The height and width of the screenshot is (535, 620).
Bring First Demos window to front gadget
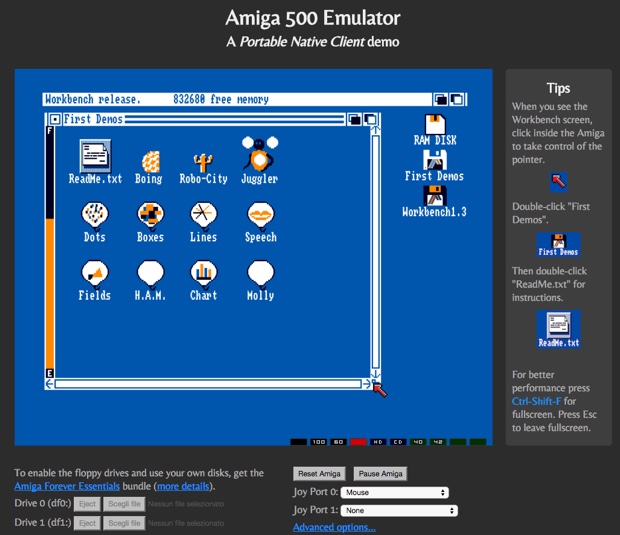tap(370, 119)
